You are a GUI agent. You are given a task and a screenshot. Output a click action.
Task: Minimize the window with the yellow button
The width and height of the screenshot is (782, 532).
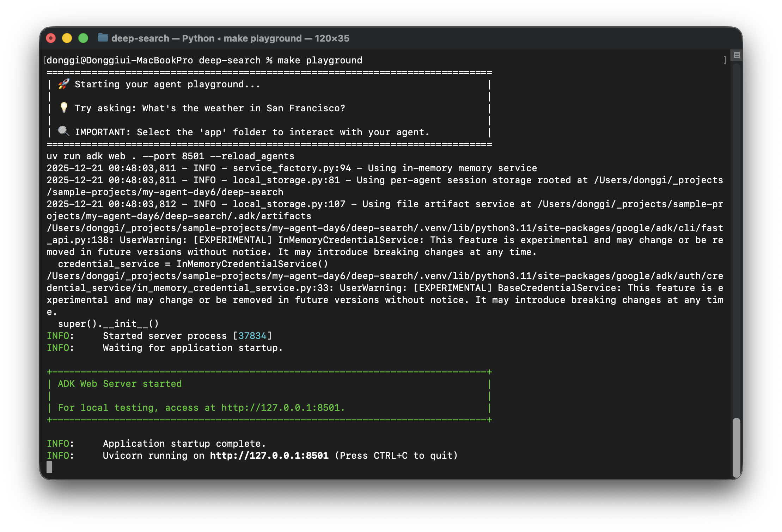[x=67, y=38]
